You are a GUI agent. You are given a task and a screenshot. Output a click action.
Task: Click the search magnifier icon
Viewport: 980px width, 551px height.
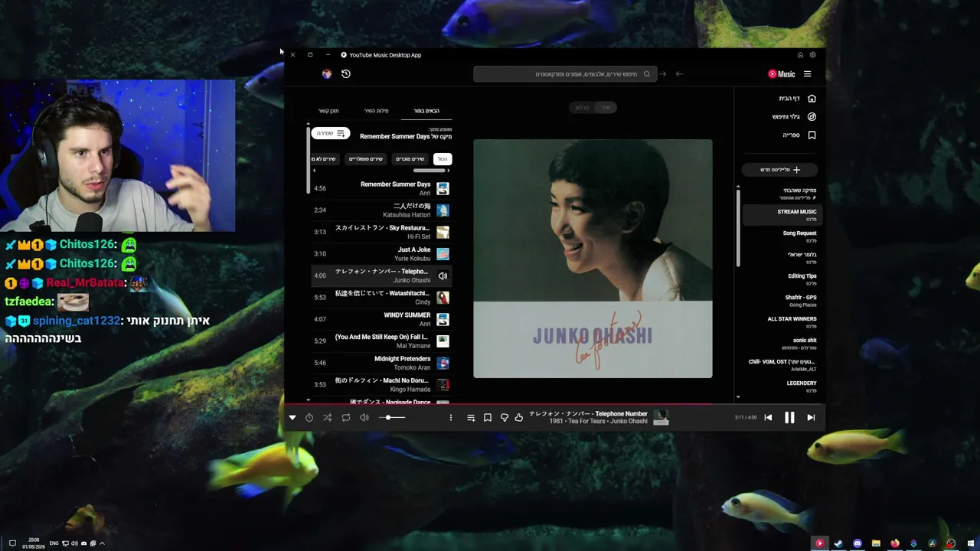coord(647,74)
